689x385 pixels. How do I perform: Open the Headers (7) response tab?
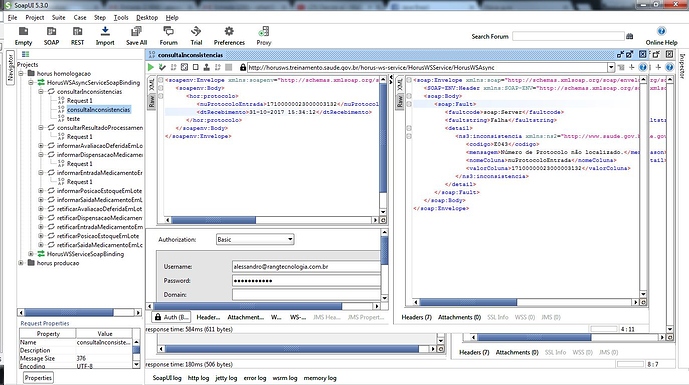click(417, 317)
